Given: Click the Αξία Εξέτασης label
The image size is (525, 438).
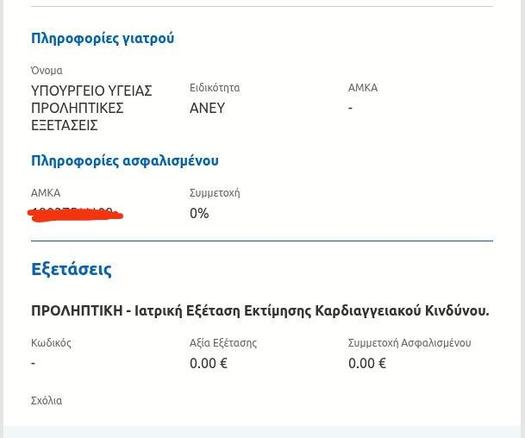Looking at the screenshot, I should pyautogui.click(x=223, y=343).
